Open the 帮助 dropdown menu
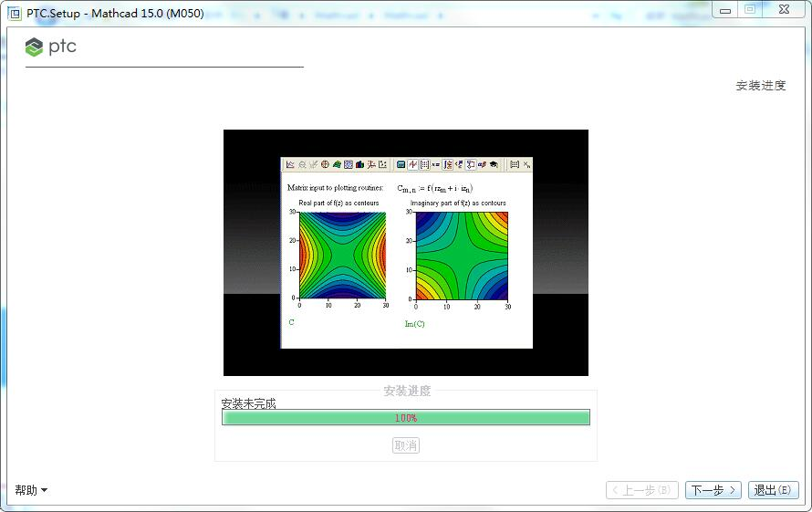Image resolution: width=812 pixels, height=512 pixels. click(31, 490)
